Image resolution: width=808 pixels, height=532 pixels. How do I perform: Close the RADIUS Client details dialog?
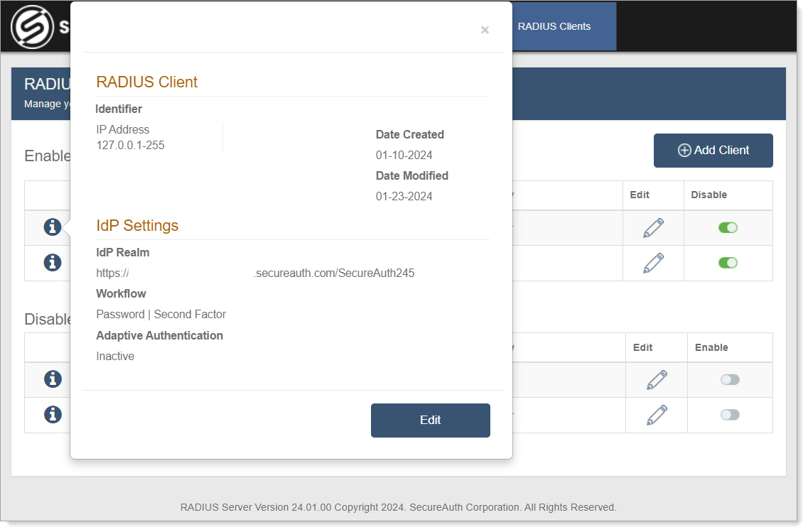[485, 30]
